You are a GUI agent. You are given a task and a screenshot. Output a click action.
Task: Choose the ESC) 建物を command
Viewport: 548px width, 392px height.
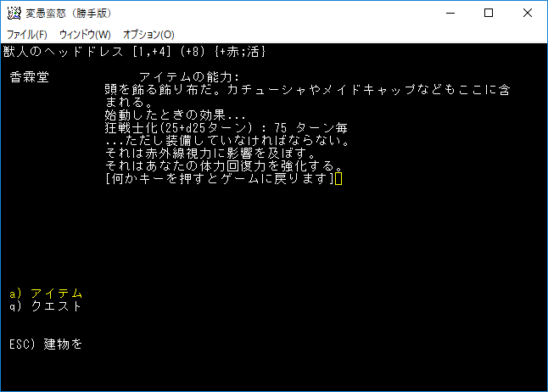pyautogui.click(x=46, y=344)
